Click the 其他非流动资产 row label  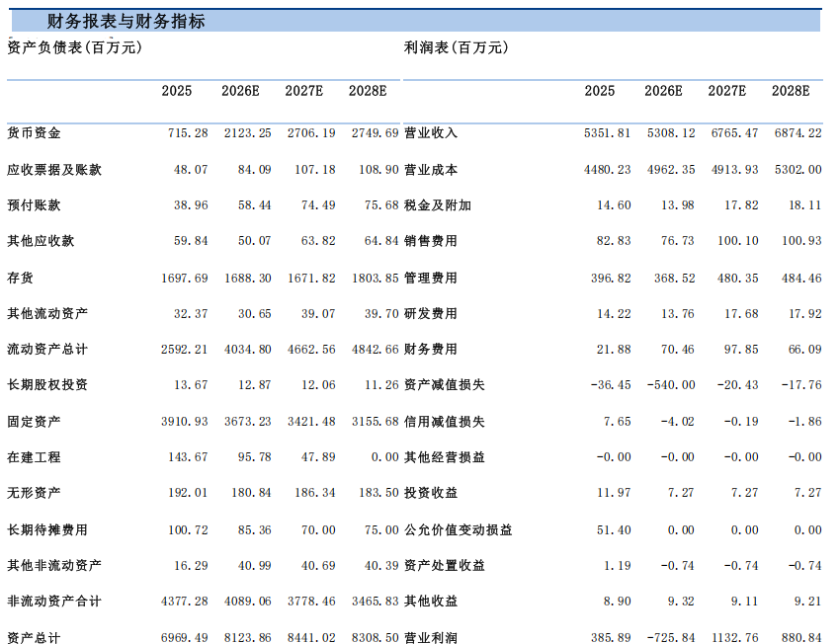54,565
